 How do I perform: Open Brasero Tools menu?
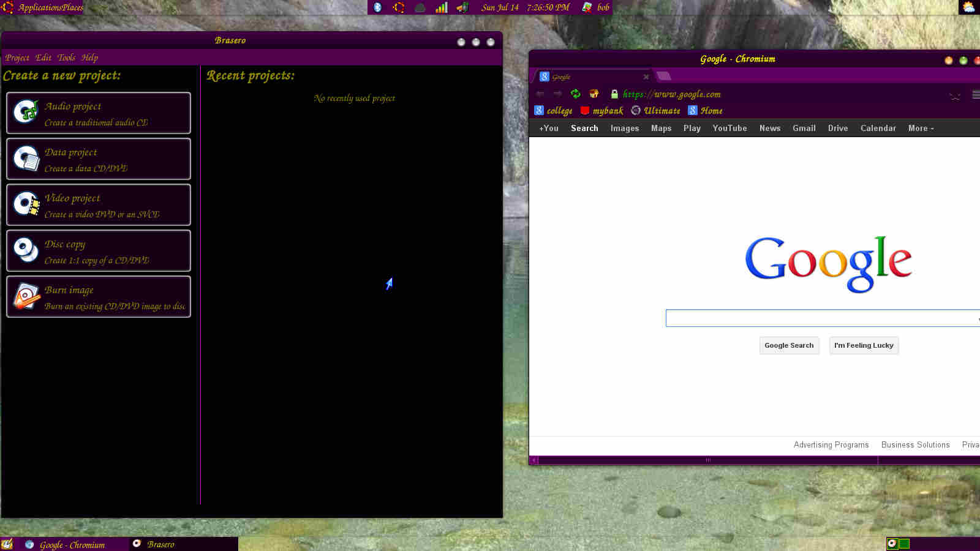click(x=66, y=58)
